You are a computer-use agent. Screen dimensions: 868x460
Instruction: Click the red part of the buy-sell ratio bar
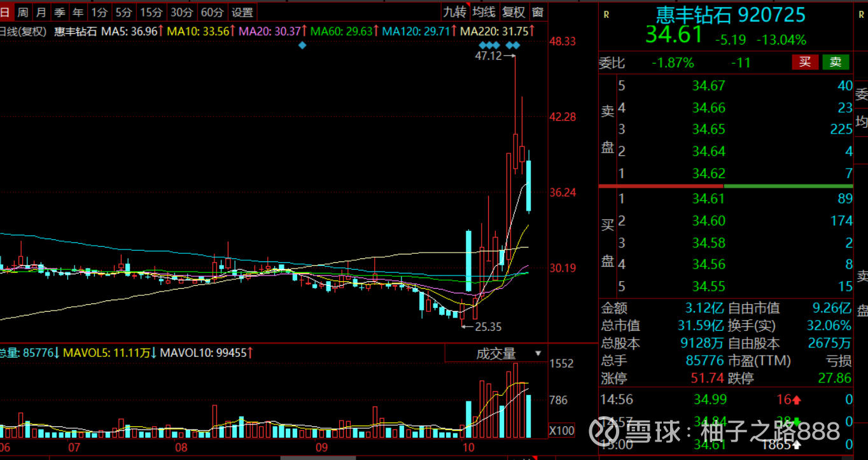coord(661,186)
